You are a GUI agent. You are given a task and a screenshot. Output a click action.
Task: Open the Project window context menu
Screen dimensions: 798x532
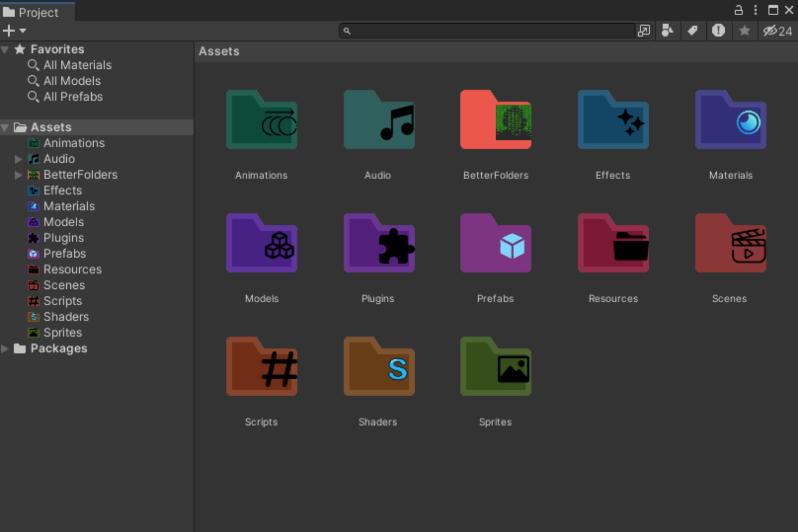tap(755, 11)
